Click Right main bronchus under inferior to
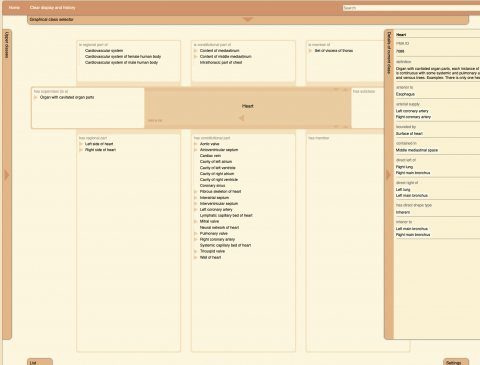The width and height of the screenshot is (480, 365). tap(413, 235)
